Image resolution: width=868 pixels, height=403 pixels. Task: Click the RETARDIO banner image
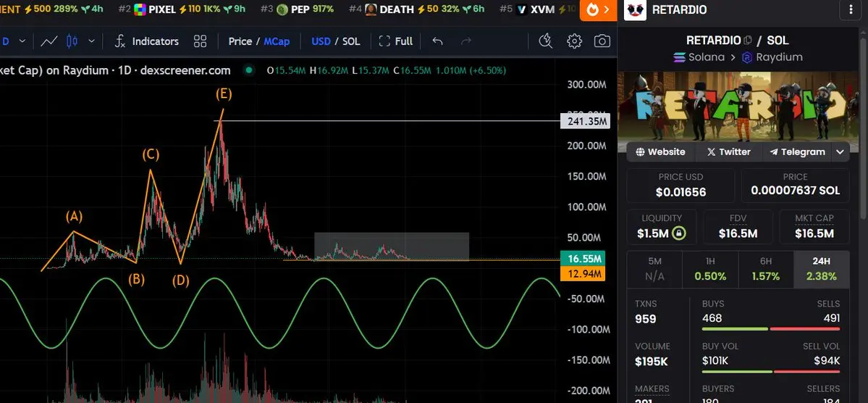click(738, 106)
